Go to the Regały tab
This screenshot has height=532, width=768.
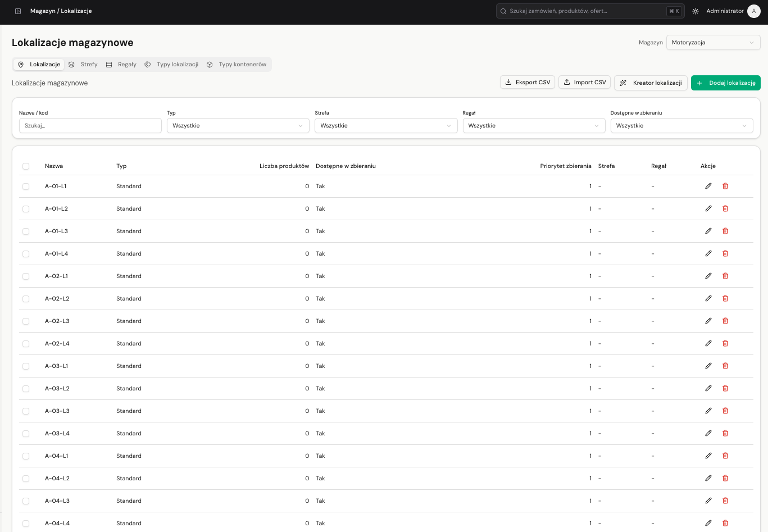(121, 65)
